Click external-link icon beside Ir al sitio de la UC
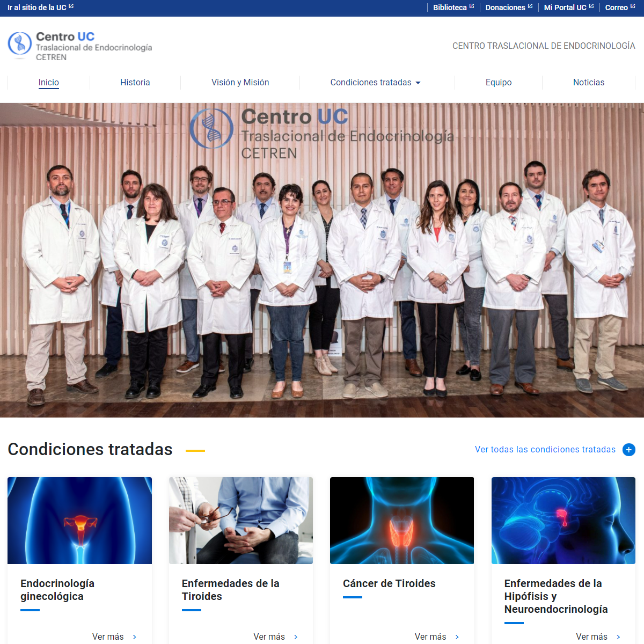 coord(71,6)
